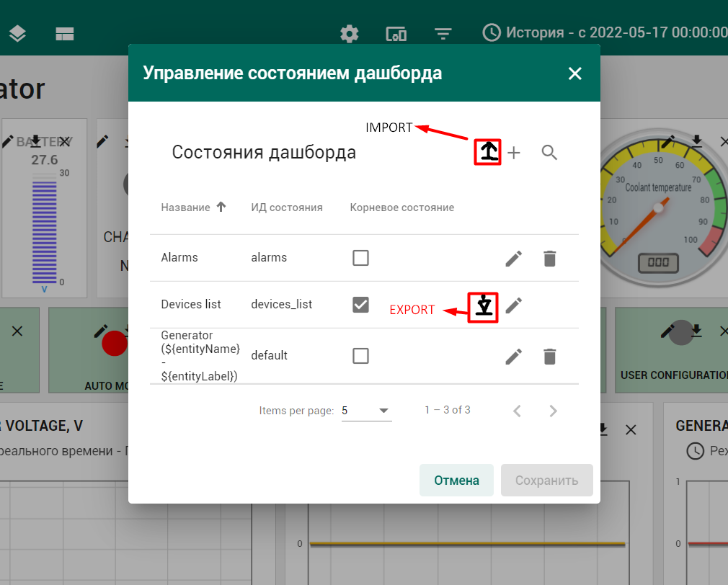Click the import dashboard state upload icon
The height and width of the screenshot is (585, 728).
coord(487,152)
